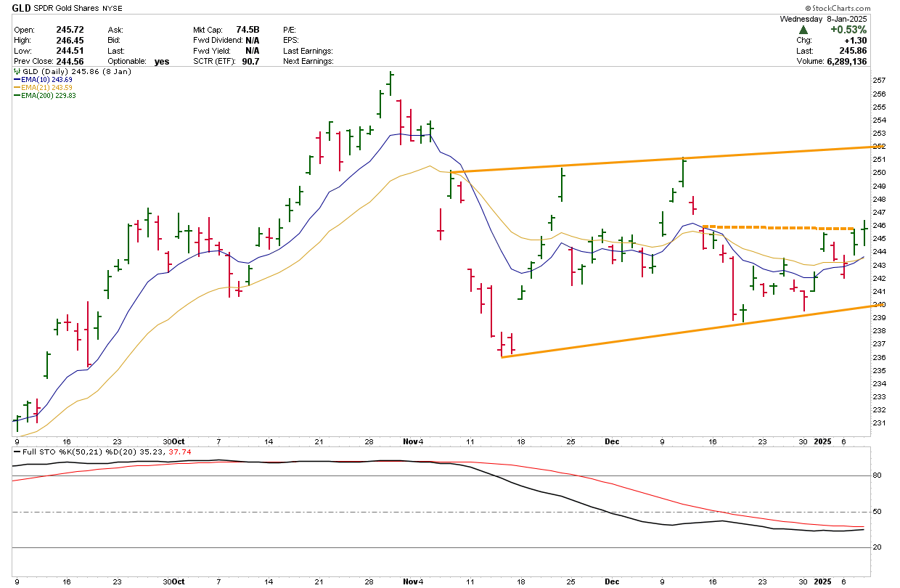Viewport: 900px width, 588px height.
Task: Click the SCTR (ETF) value 90.7
Action: (251, 62)
